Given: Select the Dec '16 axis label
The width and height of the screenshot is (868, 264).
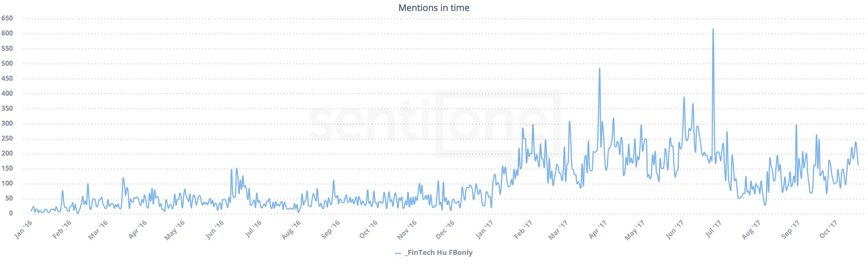Looking at the screenshot, I should click(445, 229).
